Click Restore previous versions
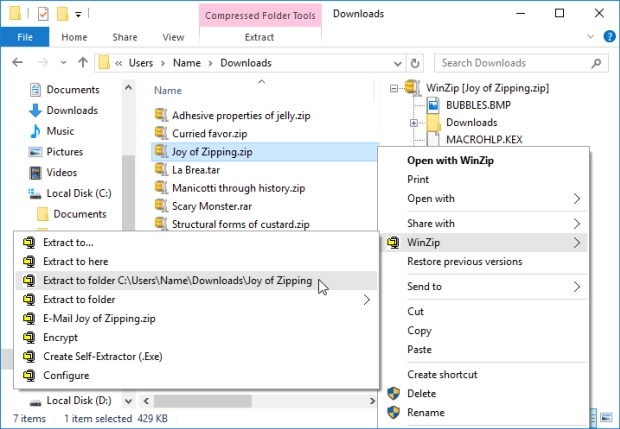Viewport: 620px width, 429px height. point(464,262)
